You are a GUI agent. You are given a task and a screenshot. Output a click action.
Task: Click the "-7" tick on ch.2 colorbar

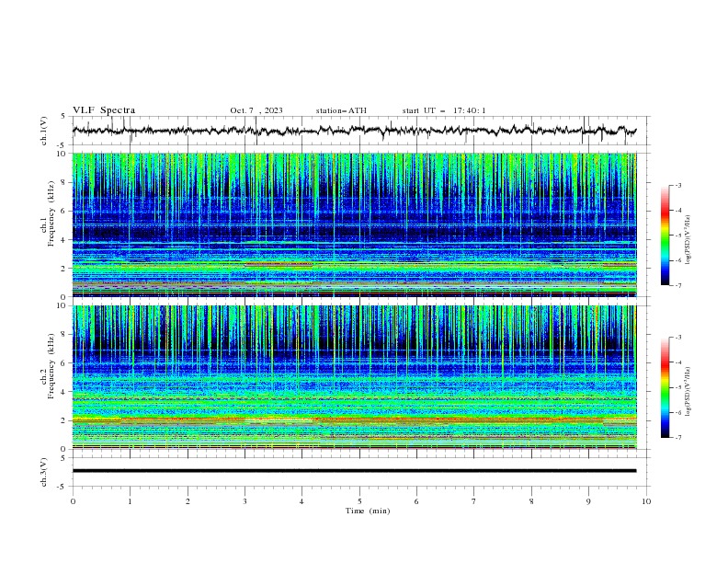click(x=677, y=437)
